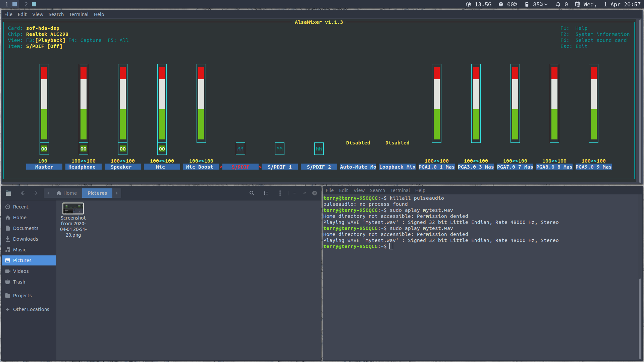
Task: Click the forward navigation arrow in file manager
Action: pos(35,193)
